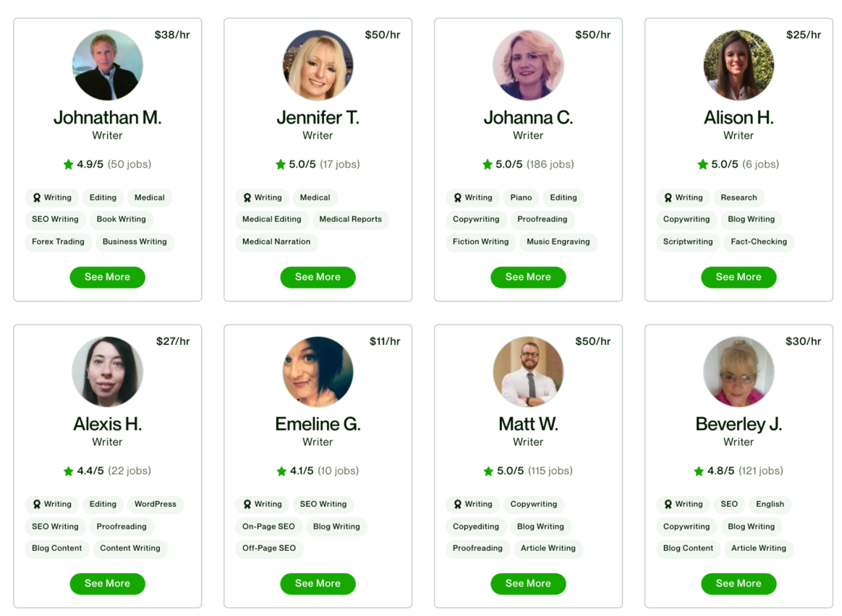The height and width of the screenshot is (616, 842).
Task: Click the star icon on Beverley J.'s rating
Action: pos(700,471)
